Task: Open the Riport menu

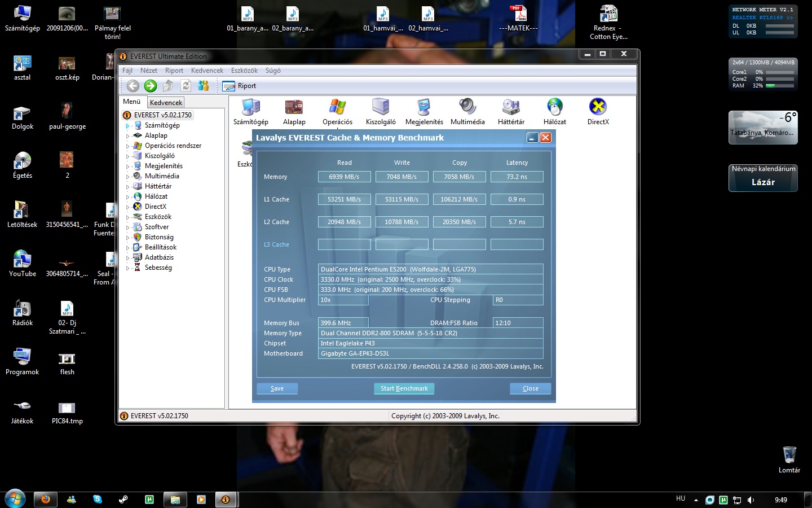Action: [174, 71]
